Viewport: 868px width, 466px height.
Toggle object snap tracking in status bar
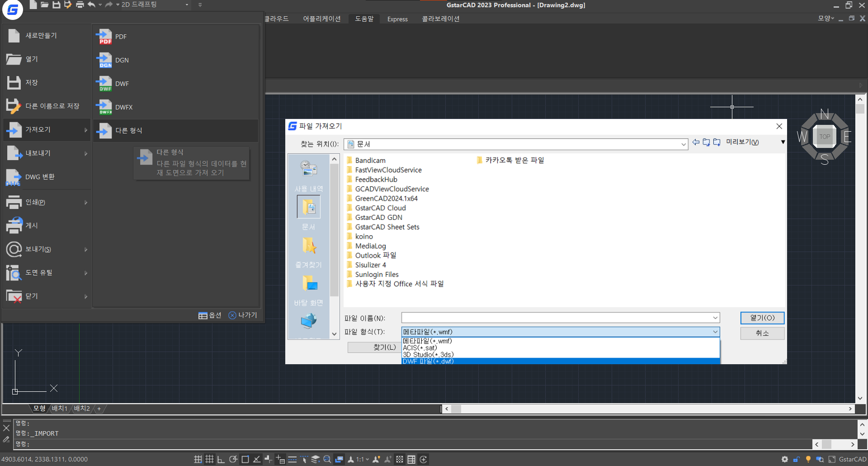(257, 459)
